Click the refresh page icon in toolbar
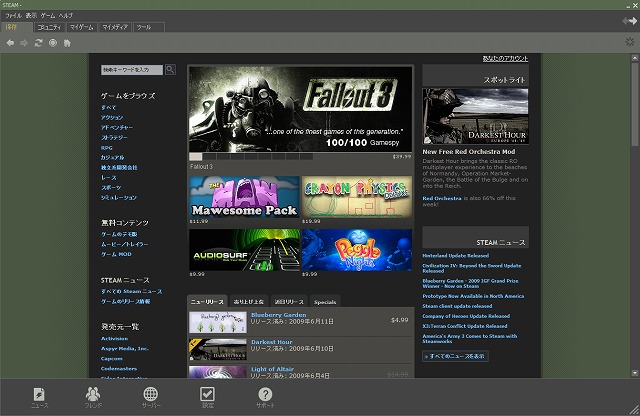The height and width of the screenshot is (416, 640). tap(38, 43)
